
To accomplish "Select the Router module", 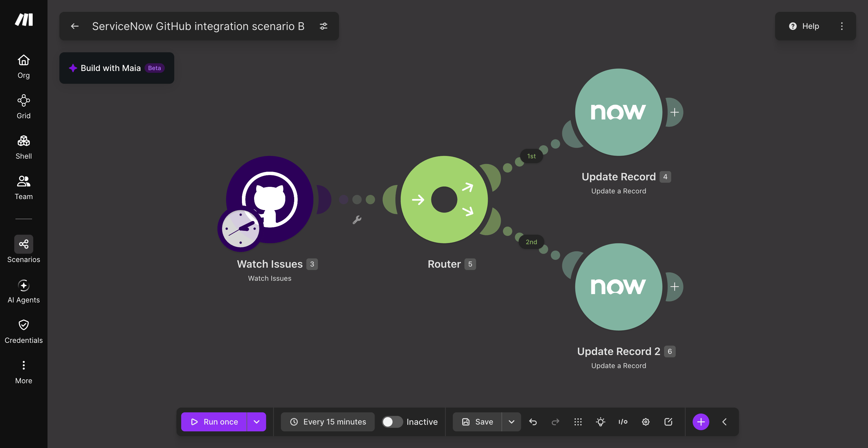I will point(444,199).
